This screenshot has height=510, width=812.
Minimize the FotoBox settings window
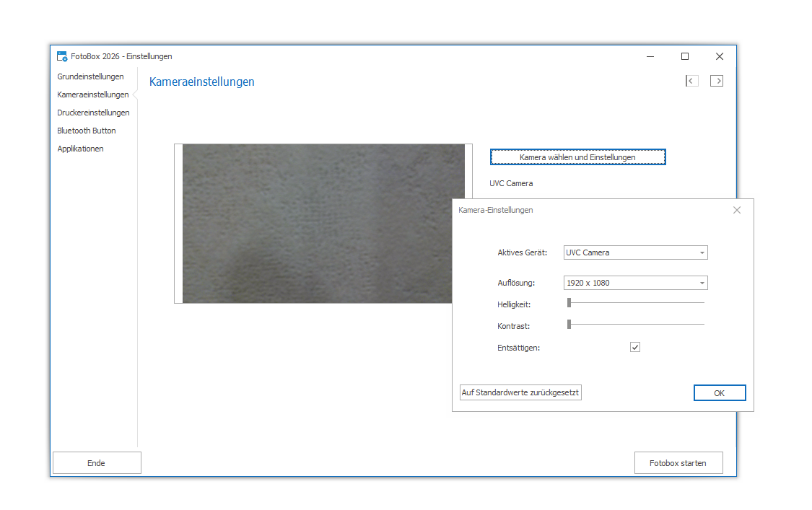tap(650, 56)
